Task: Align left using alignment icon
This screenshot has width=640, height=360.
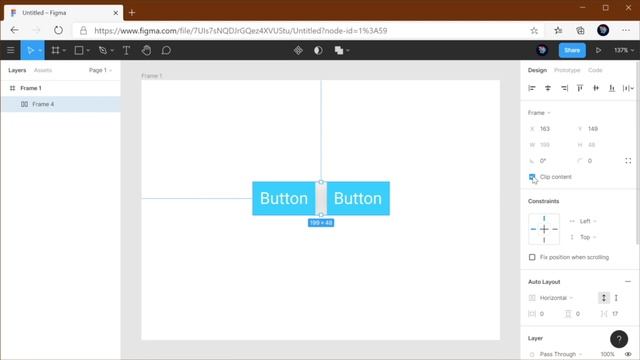Action: point(532,88)
